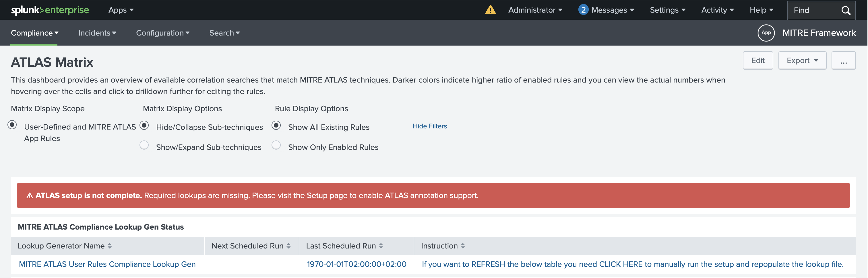The image size is (868, 278).
Task: Sort by Next Scheduled Run column arrows
Action: pyautogui.click(x=288, y=246)
